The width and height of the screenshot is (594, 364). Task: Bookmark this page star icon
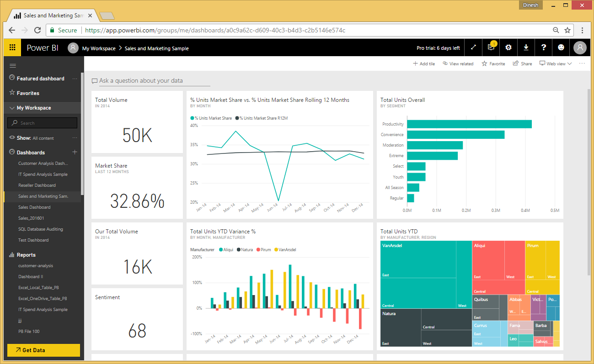pos(567,30)
